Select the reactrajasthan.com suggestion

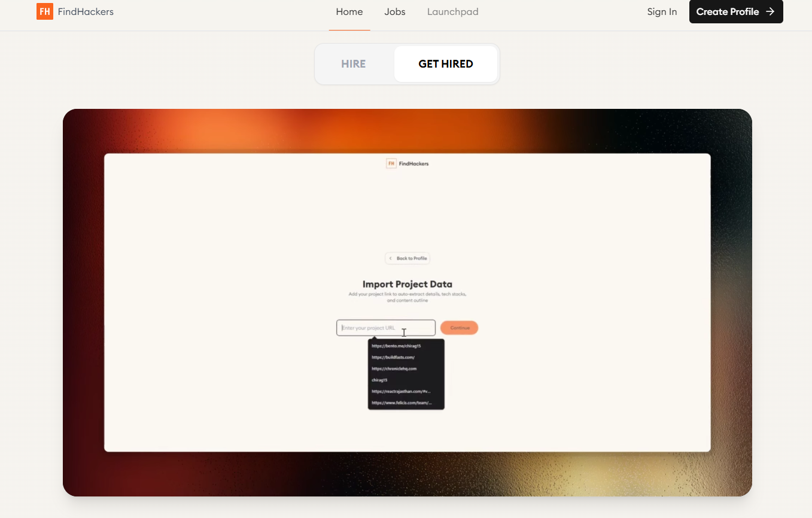pyautogui.click(x=400, y=391)
